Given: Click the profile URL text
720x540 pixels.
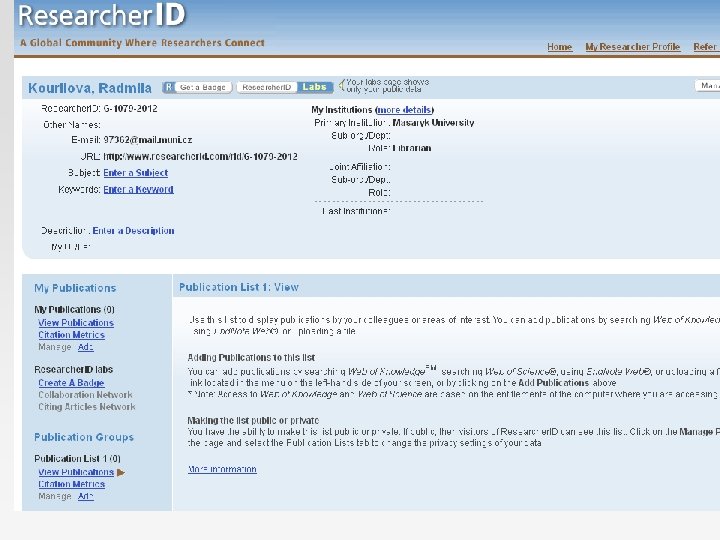Looking at the screenshot, I should click(200, 157).
